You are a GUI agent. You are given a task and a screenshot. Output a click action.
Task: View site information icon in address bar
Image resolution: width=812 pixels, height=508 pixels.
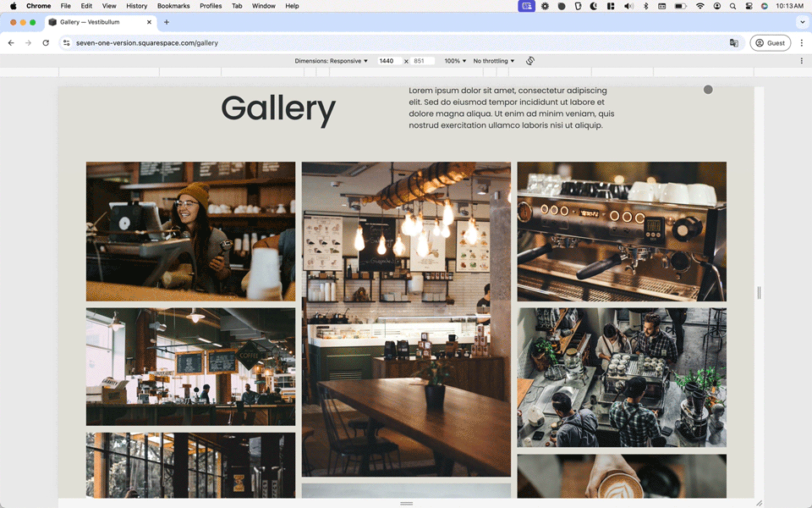pyautogui.click(x=66, y=43)
